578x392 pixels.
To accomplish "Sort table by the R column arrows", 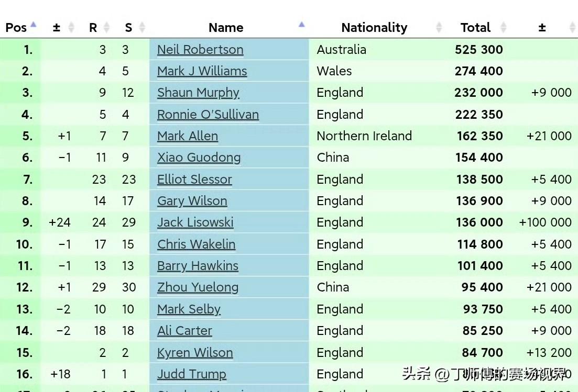I will [x=106, y=27].
